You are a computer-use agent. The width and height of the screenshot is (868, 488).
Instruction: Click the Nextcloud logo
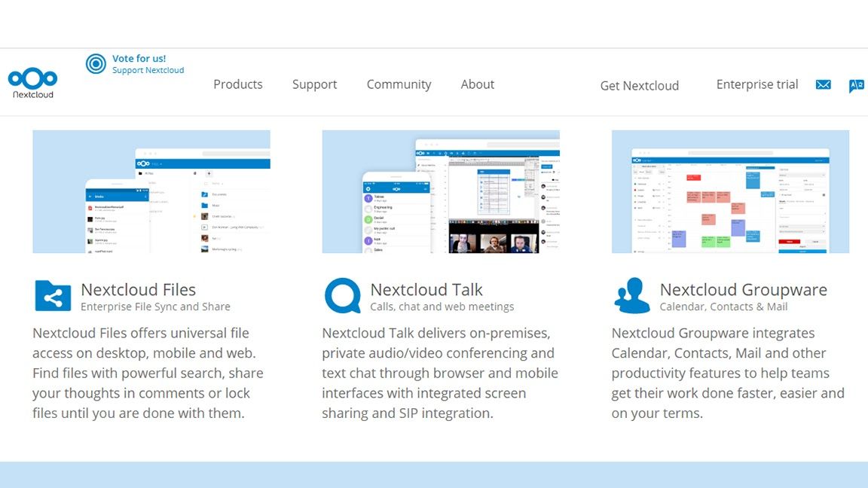pyautogui.click(x=32, y=80)
